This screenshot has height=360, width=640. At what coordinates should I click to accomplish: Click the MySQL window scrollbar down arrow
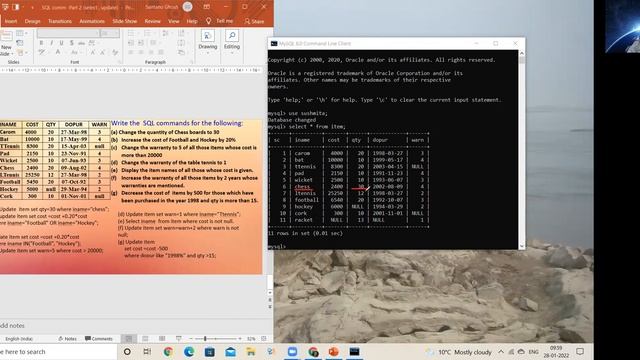pyautogui.click(x=521, y=246)
